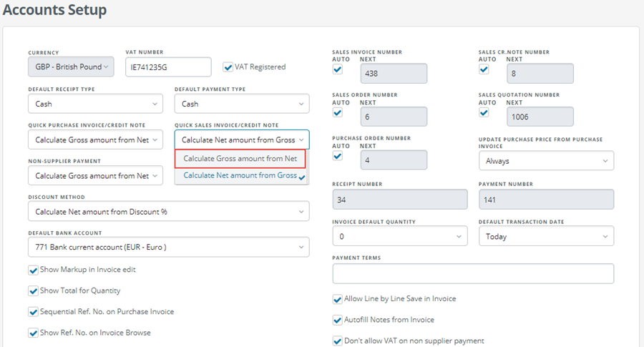Open the Discount Method dropdown
This screenshot has width=644, height=347.
pyautogui.click(x=169, y=212)
